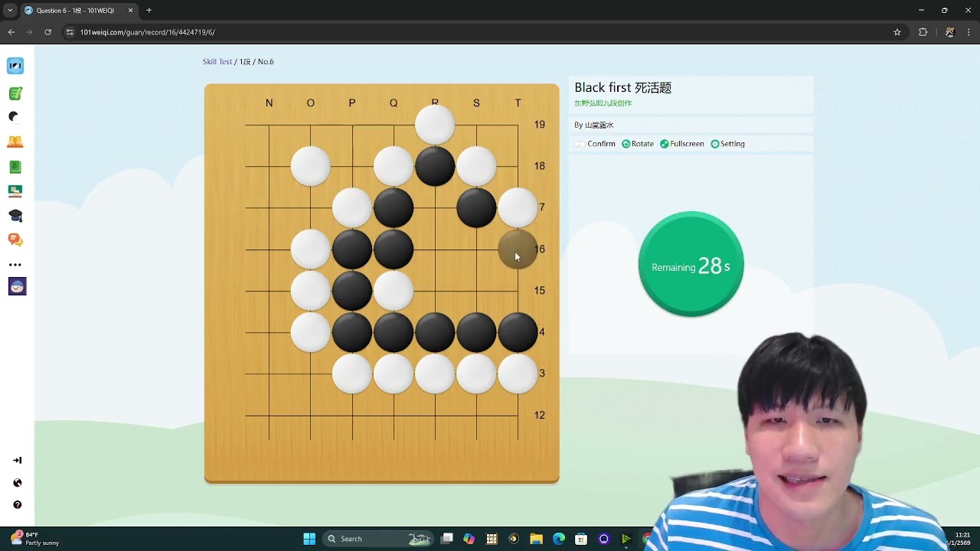
Task: Click the green puzzle source text link
Action: coord(603,103)
